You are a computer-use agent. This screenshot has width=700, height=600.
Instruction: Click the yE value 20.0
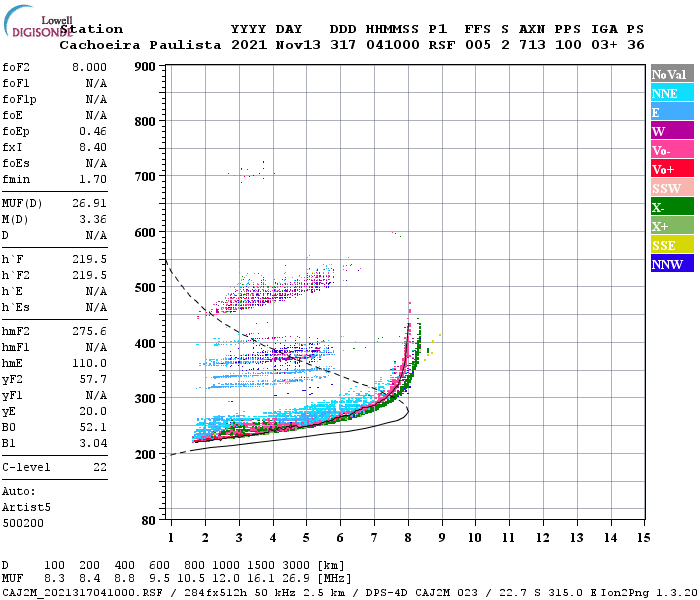click(x=93, y=412)
